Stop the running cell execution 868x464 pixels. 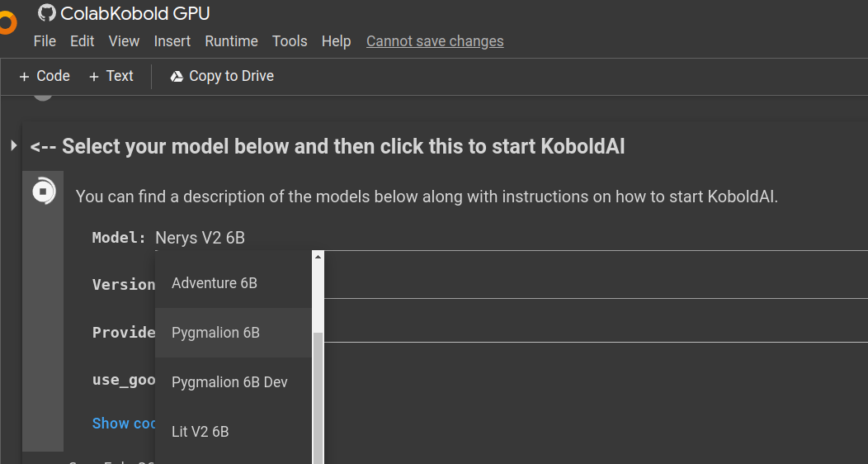43,192
